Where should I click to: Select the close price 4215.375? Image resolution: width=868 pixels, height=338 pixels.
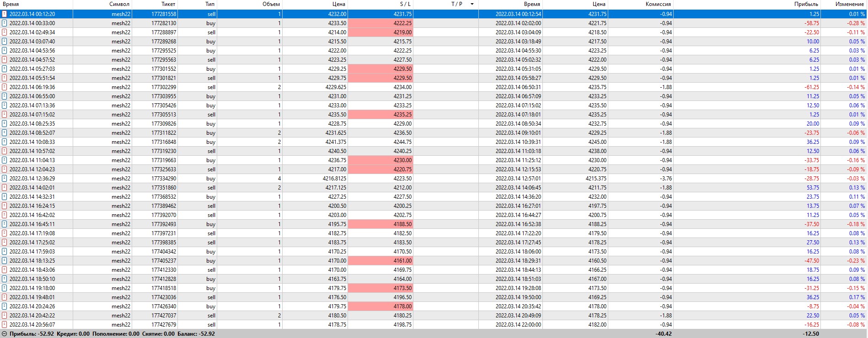tap(596, 179)
